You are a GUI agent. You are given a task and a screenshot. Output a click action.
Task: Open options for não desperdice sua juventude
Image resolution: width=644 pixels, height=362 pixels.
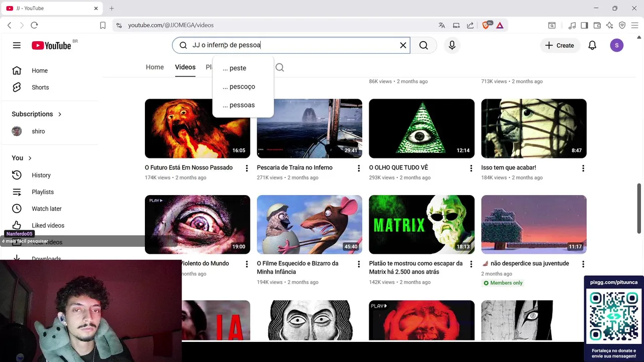[x=583, y=264]
